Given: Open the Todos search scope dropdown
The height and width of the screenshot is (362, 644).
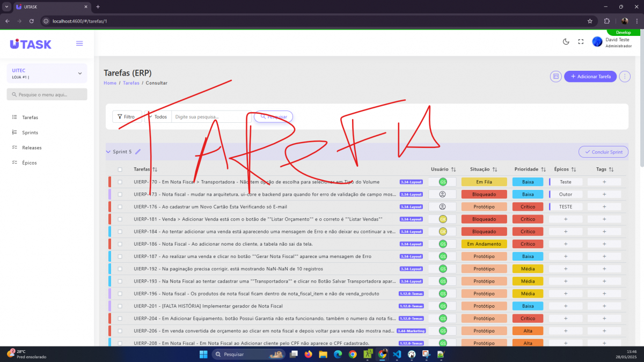Looking at the screenshot, I should tap(158, 116).
